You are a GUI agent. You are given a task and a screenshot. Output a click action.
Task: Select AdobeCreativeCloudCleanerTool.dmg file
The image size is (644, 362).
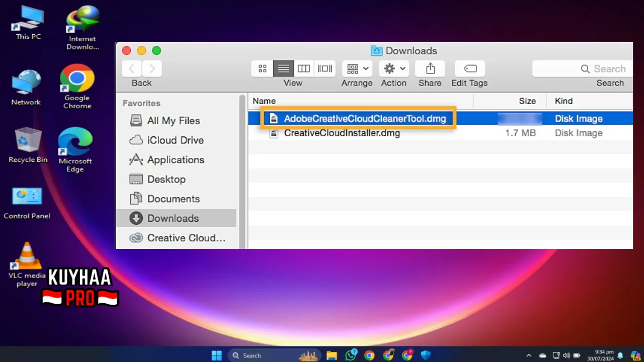(x=365, y=119)
